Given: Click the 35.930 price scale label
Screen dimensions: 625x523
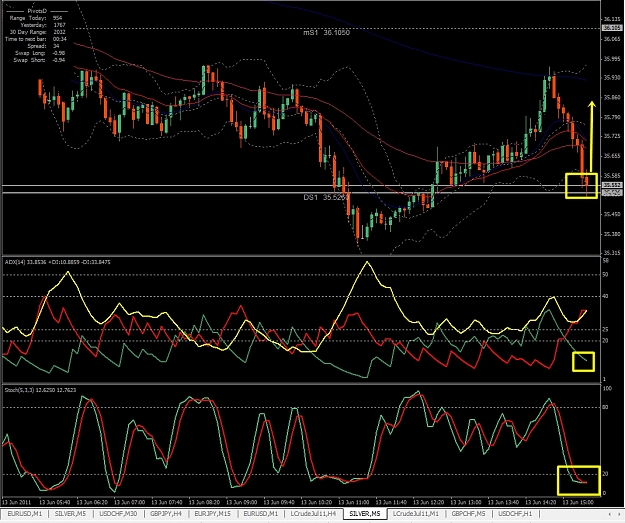Looking at the screenshot, I should pos(612,77).
